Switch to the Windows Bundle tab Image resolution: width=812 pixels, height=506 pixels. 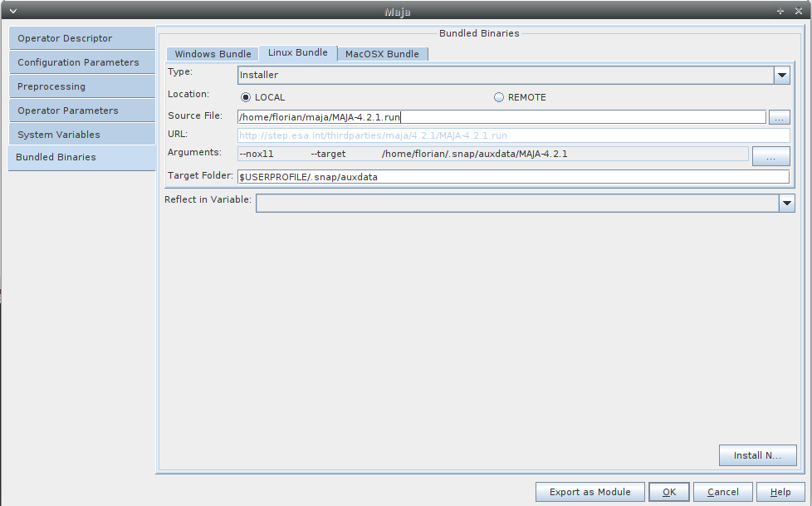click(x=213, y=54)
